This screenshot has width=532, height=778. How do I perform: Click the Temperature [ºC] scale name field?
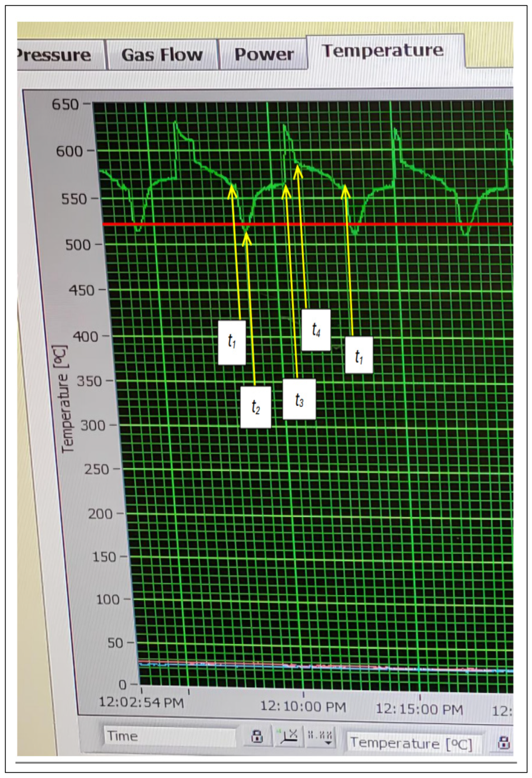point(413,743)
